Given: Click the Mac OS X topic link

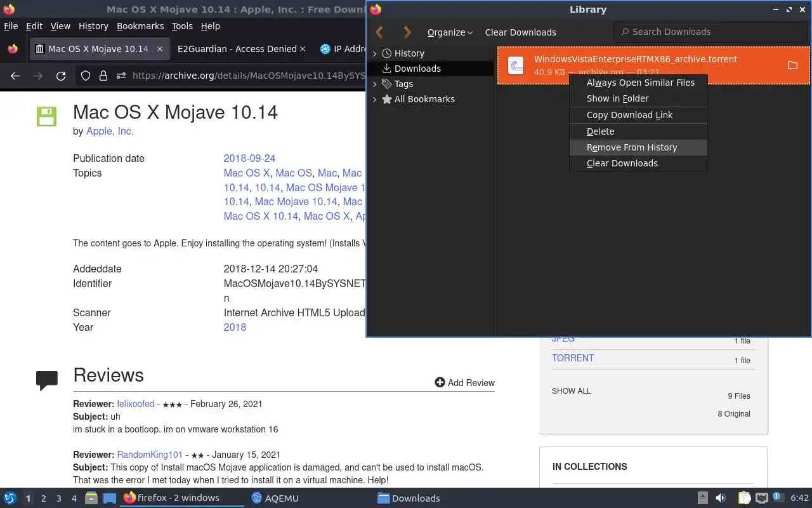Looking at the screenshot, I should (x=247, y=173).
